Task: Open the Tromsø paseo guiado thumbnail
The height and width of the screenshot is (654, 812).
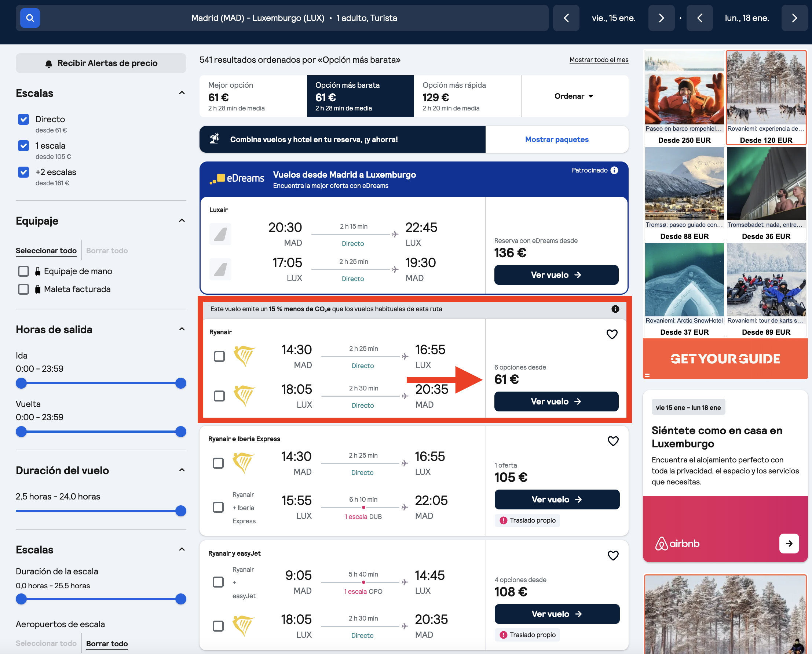Action: [684, 184]
